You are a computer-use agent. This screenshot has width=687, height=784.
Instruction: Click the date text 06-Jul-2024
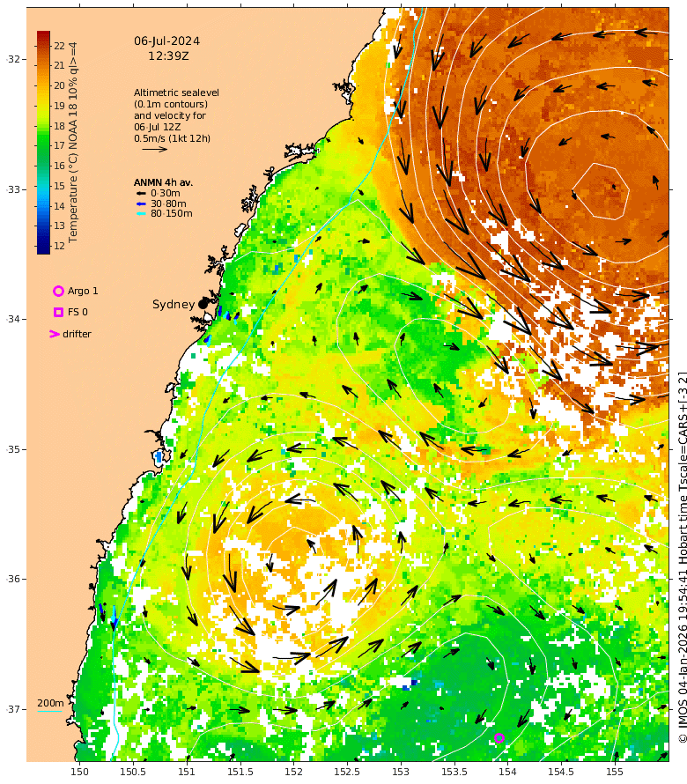tap(167, 41)
